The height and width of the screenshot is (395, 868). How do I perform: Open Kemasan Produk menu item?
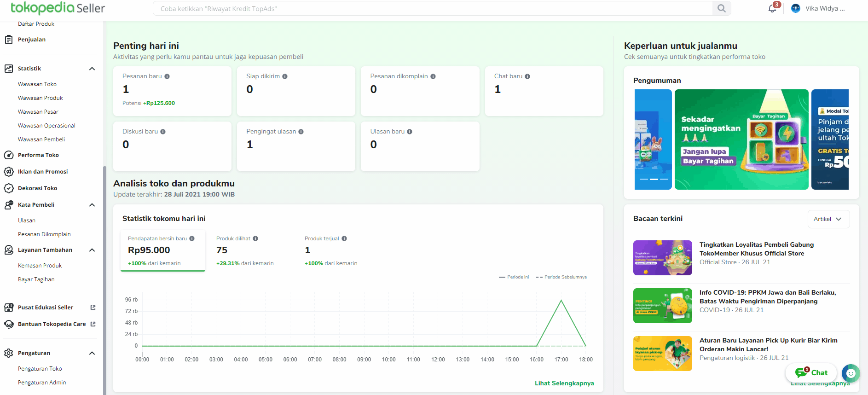(40, 266)
